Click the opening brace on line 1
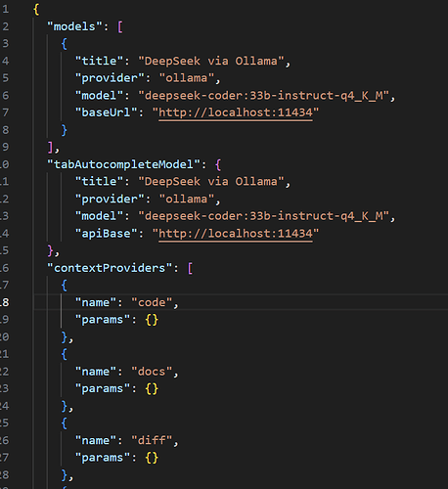448x489 pixels. point(36,9)
